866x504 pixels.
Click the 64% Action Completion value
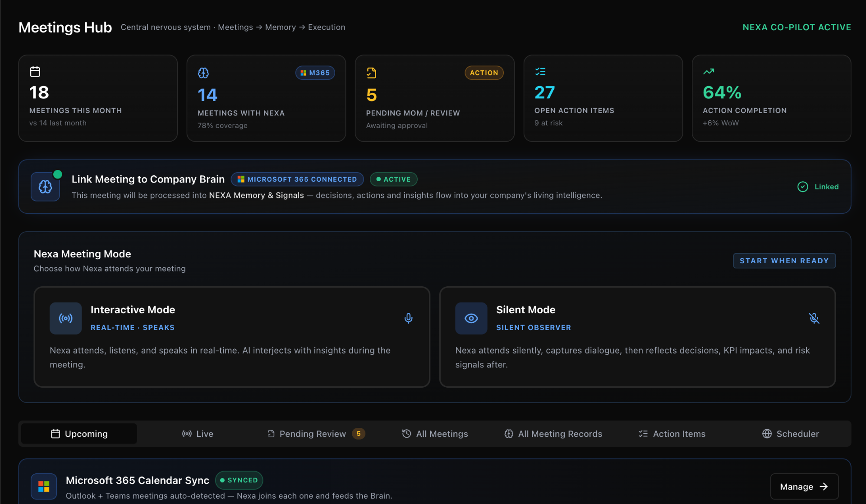tap(722, 93)
